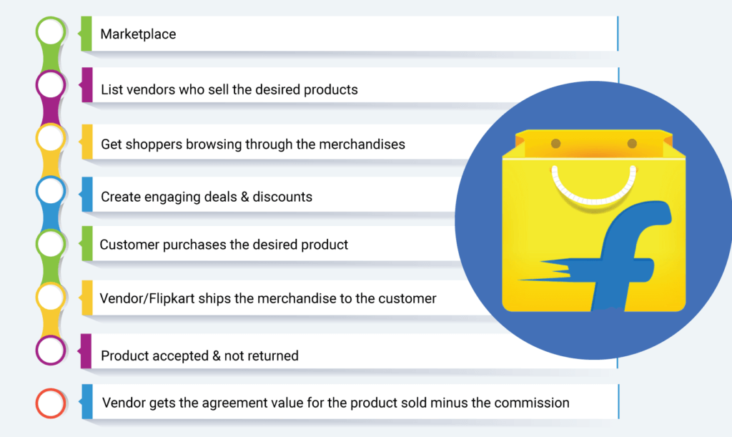The image size is (732, 437).
Task: Select yellow circle beside "Vendor/Flipkart ships" row
Action: click(x=51, y=297)
